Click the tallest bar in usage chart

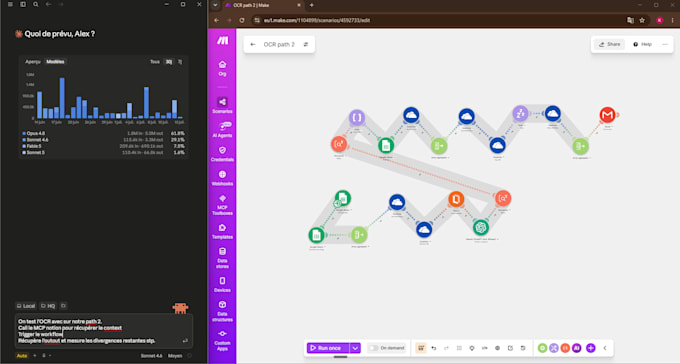62,98
